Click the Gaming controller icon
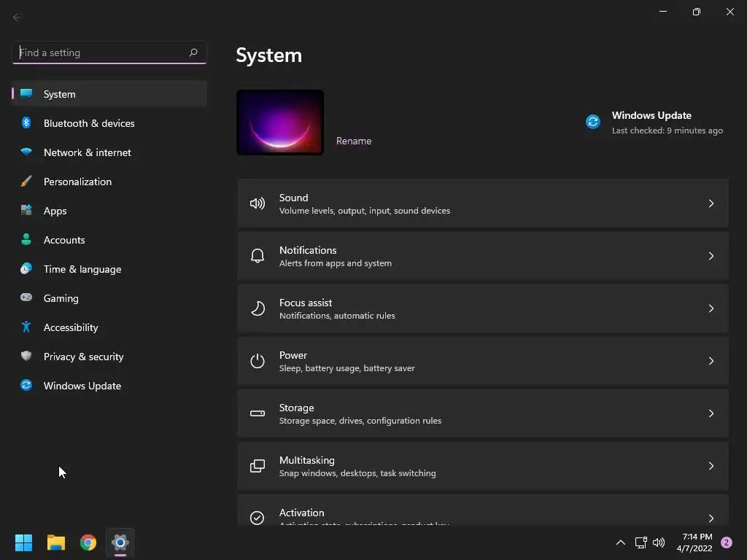747x560 pixels. [26, 297]
